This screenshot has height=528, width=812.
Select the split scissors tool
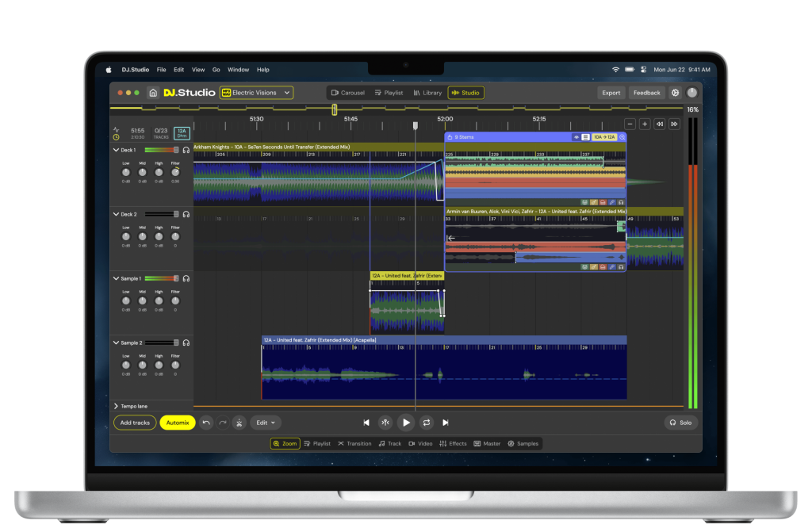pos(239,423)
